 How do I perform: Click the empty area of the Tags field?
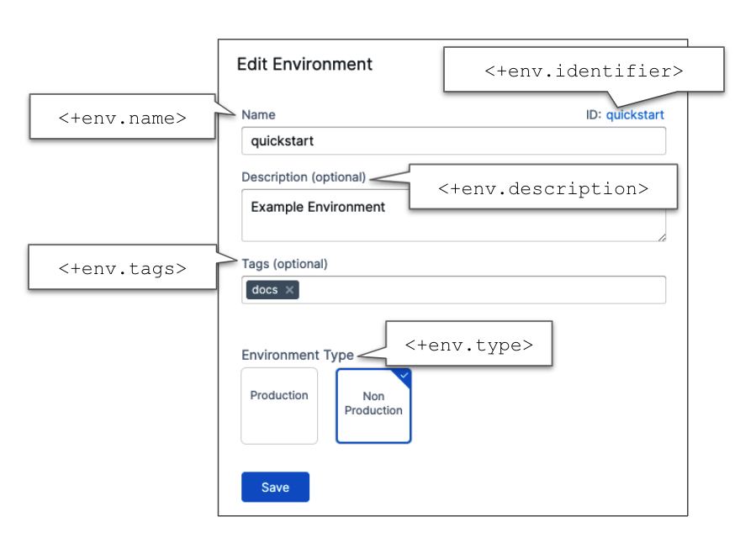(x=479, y=290)
